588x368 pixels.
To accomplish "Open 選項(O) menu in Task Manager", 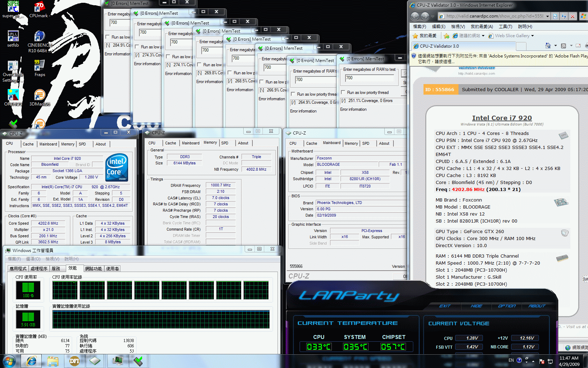I will tap(33, 259).
